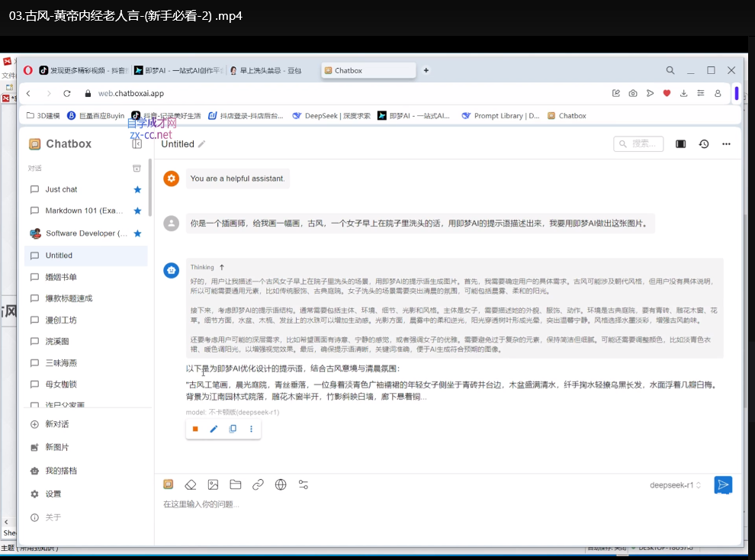Collapse the Thinking section arrow

(221, 267)
